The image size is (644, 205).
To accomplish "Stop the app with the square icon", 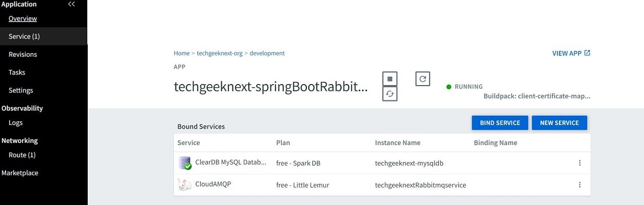I will pyautogui.click(x=390, y=79).
